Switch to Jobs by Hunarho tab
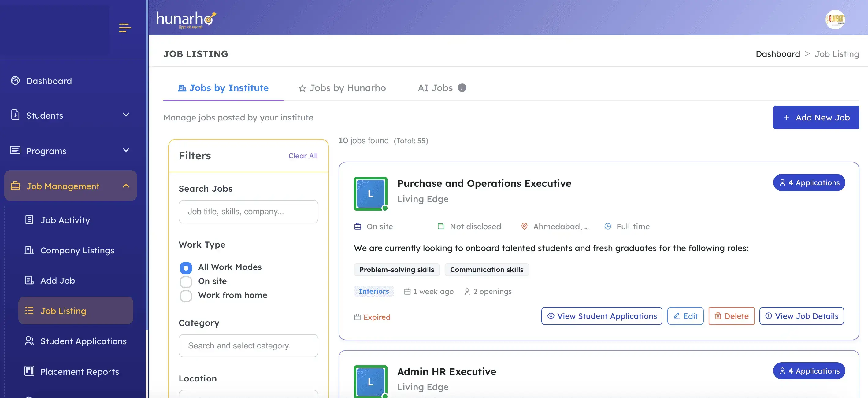Screen dimensions: 868x398 342,88
